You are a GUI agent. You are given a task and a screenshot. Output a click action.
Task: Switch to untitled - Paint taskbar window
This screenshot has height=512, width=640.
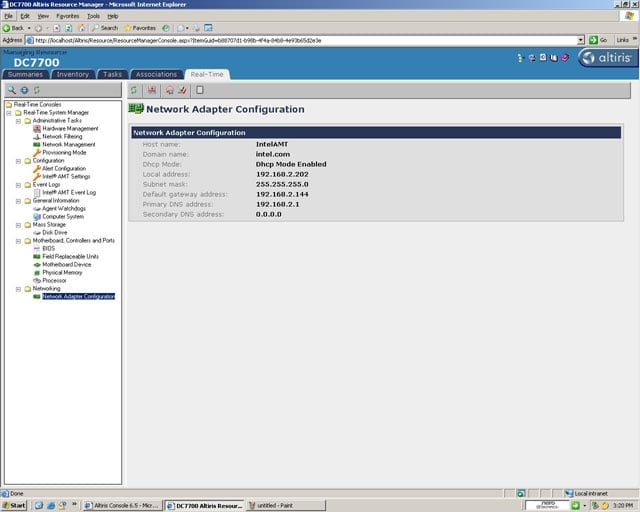point(287,505)
